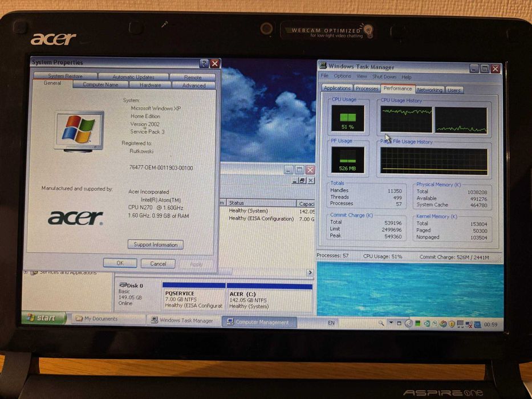Screen dimensions: 532x399
Task: Open the Hardware tab
Action: pyautogui.click(x=151, y=85)
